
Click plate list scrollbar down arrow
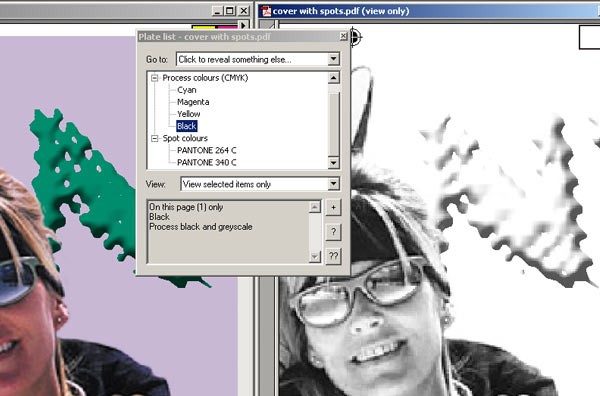click(333, 163)
